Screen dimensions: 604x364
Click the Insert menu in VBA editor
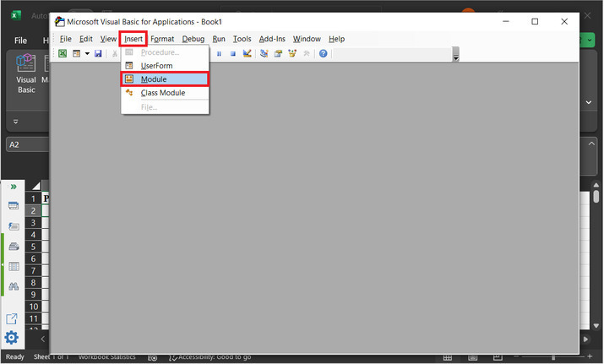133,39
